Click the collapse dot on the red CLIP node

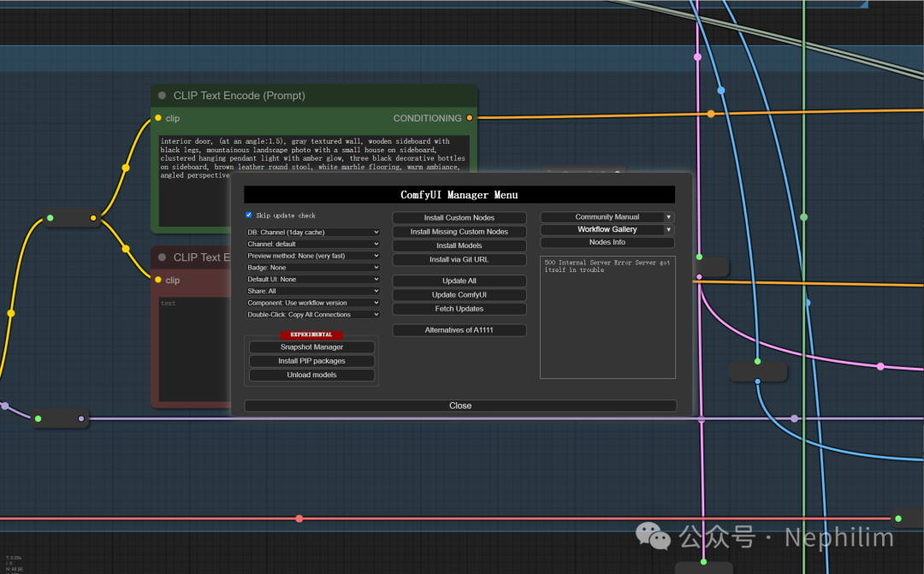point(163,257)
